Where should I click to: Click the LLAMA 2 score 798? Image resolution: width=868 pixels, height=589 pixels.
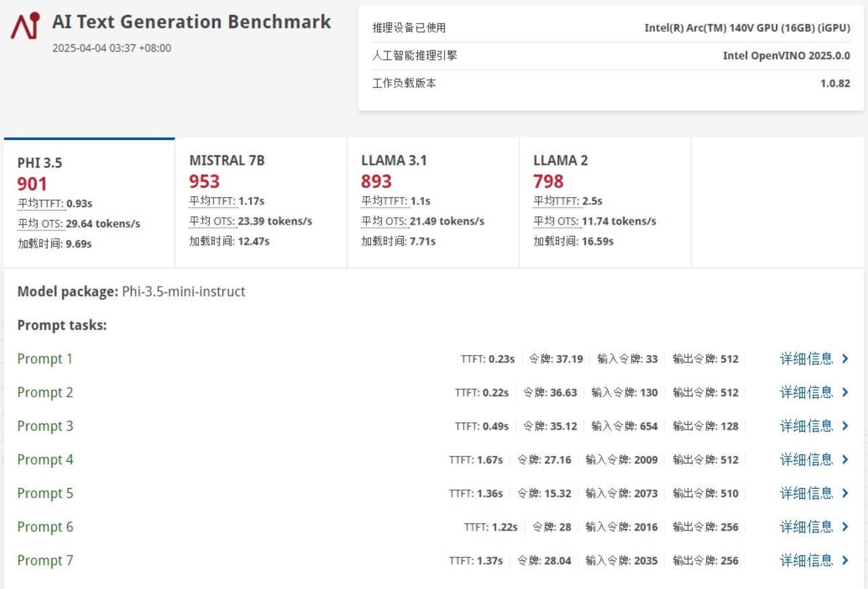click(548, 182)
